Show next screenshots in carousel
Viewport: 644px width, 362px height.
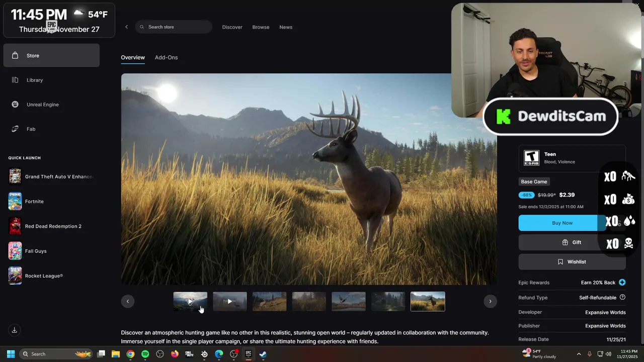pos(490,301)
